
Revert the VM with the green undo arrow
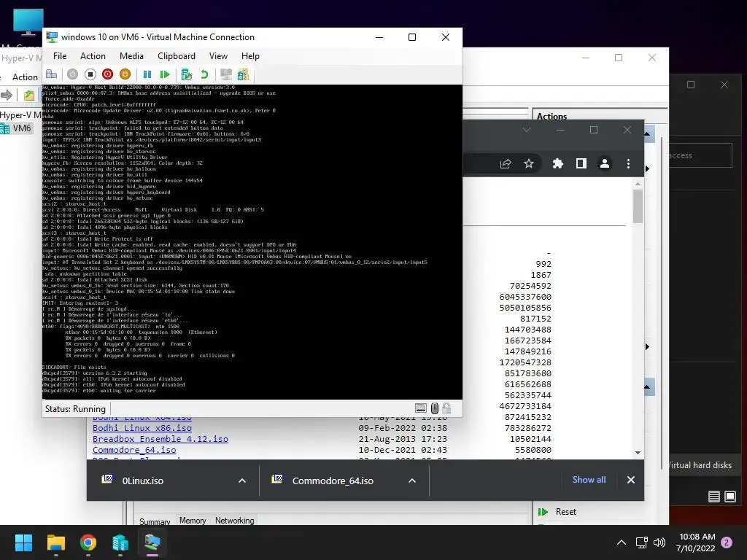tap(204, 74)
